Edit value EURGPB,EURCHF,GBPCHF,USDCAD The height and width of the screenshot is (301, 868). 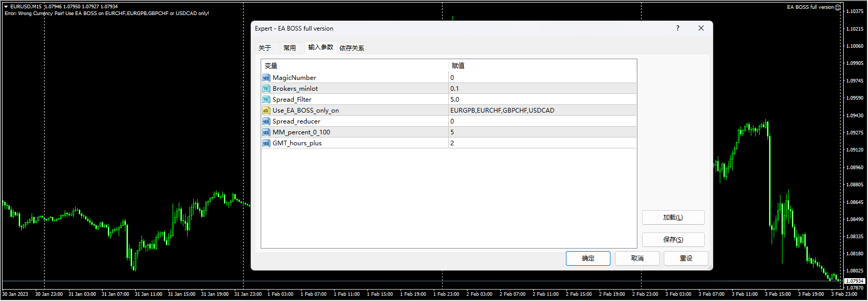coord(542,111)
